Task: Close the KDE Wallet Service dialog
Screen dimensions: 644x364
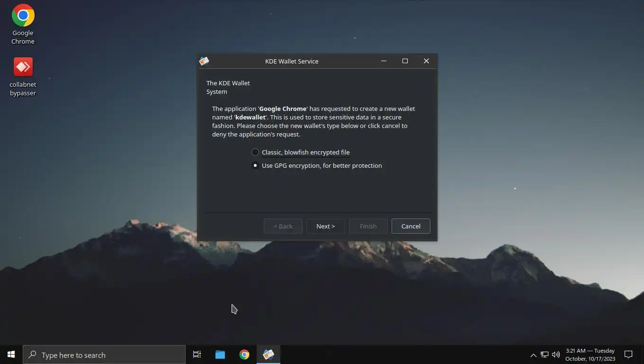Action: tap(426, 61)
